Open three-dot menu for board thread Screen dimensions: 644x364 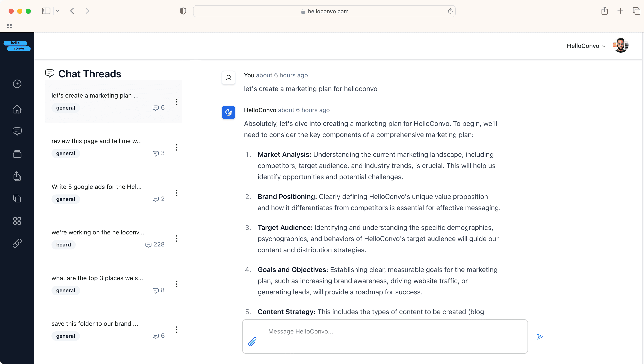tap(177, 239)
